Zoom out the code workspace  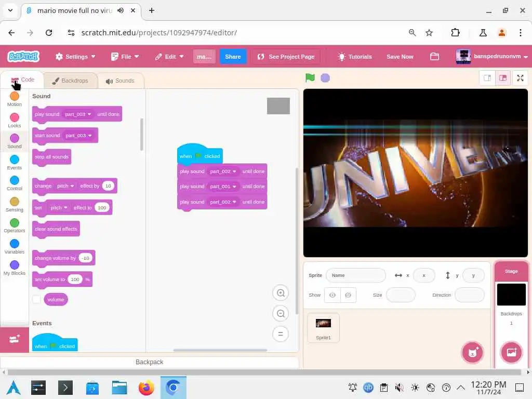coord(281,313)
